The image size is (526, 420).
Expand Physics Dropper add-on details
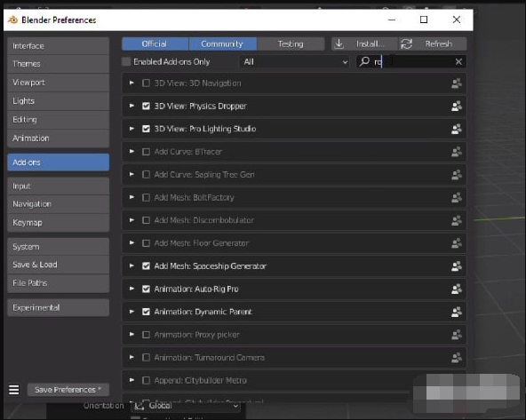131,106
